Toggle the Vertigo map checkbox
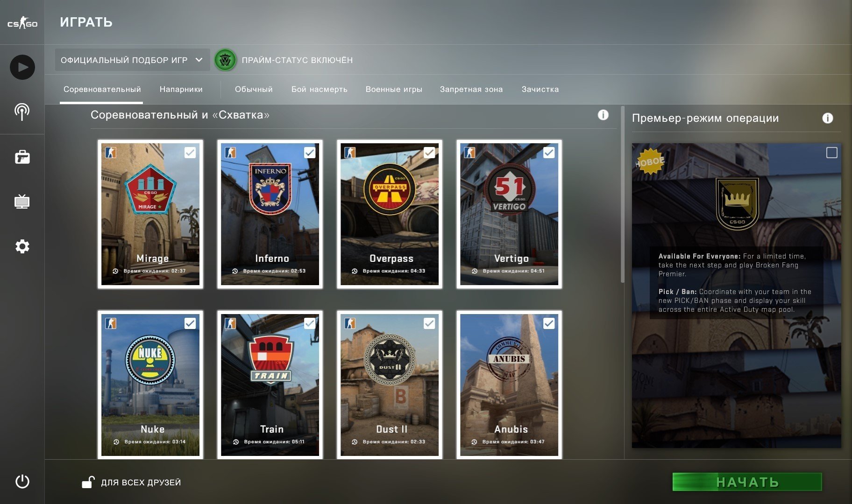The image size is (852, 504). (549, 153)
